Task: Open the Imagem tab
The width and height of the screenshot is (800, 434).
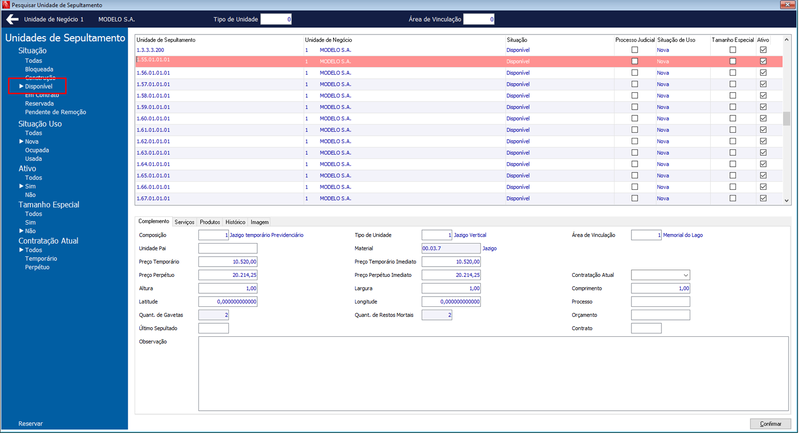Action: (x=259, y=222)
